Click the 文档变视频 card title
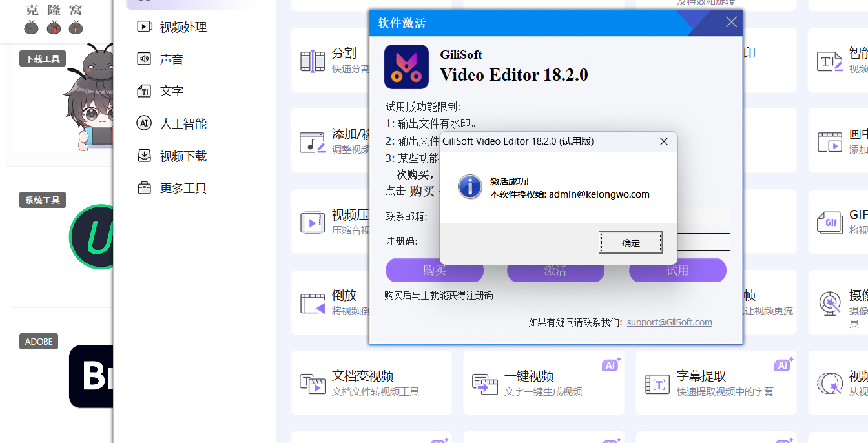Viewport: 868px width, 443px height. [x=363, y=376]
